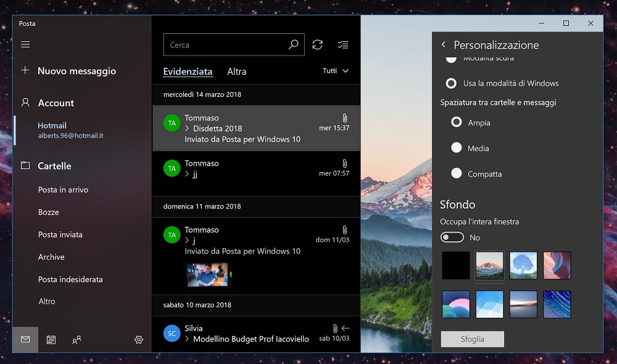Expand the j conversation chevron
Viewport: 617px width, 364px height.
click(187, 240)
